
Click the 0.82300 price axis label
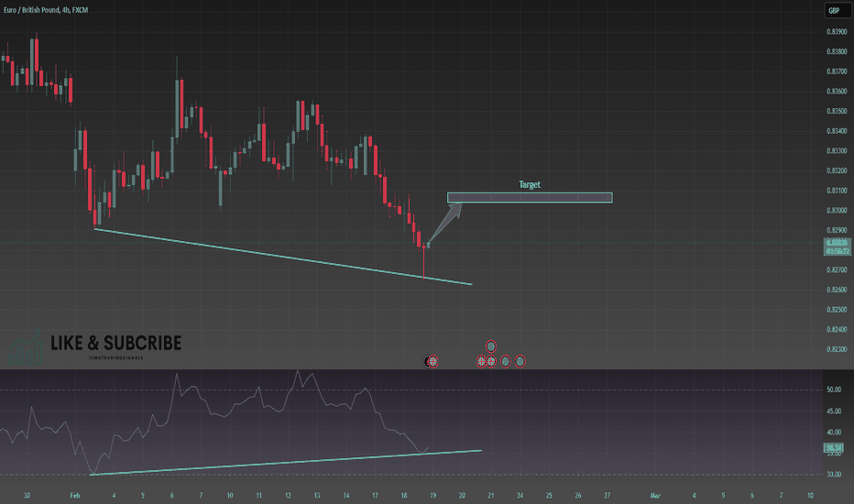tap(837, 349)
